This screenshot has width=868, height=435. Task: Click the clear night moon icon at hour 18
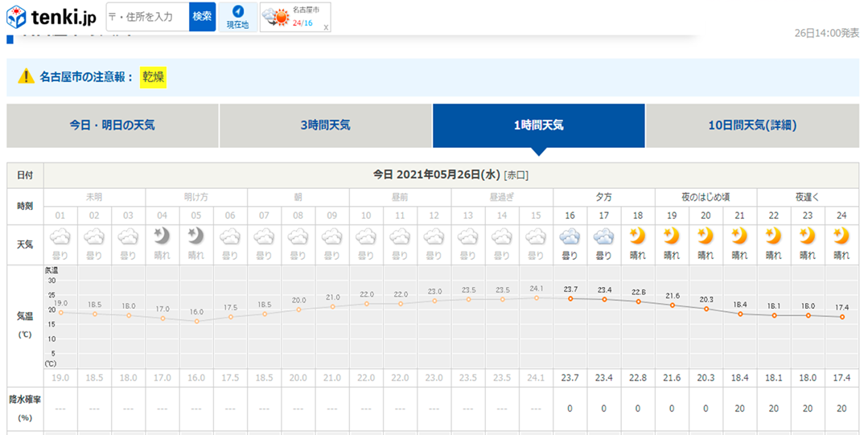638,237
